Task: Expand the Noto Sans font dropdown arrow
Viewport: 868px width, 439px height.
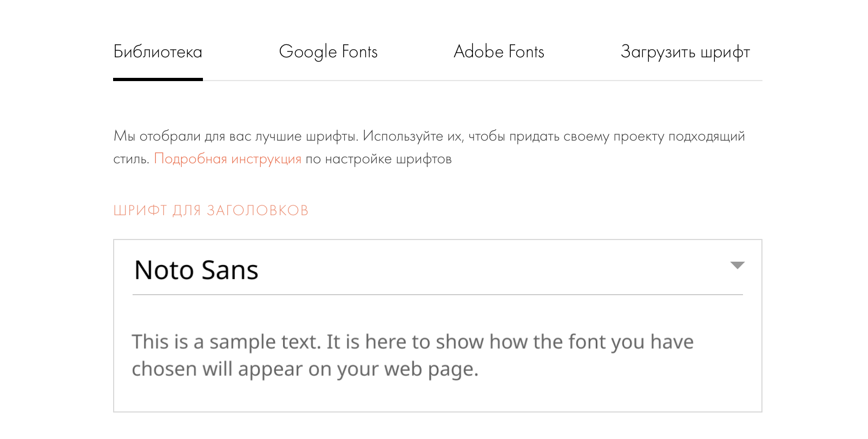Action: tap(737, 265)
